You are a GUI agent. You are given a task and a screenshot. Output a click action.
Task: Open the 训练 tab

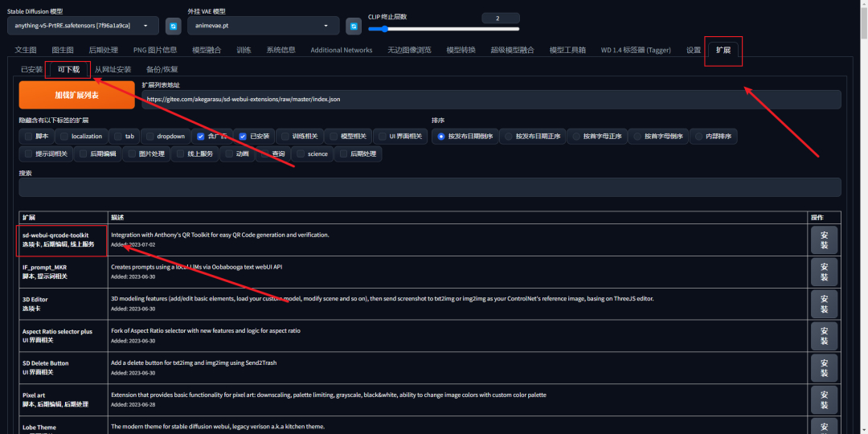pyautogui.click(x=244, y=50)
